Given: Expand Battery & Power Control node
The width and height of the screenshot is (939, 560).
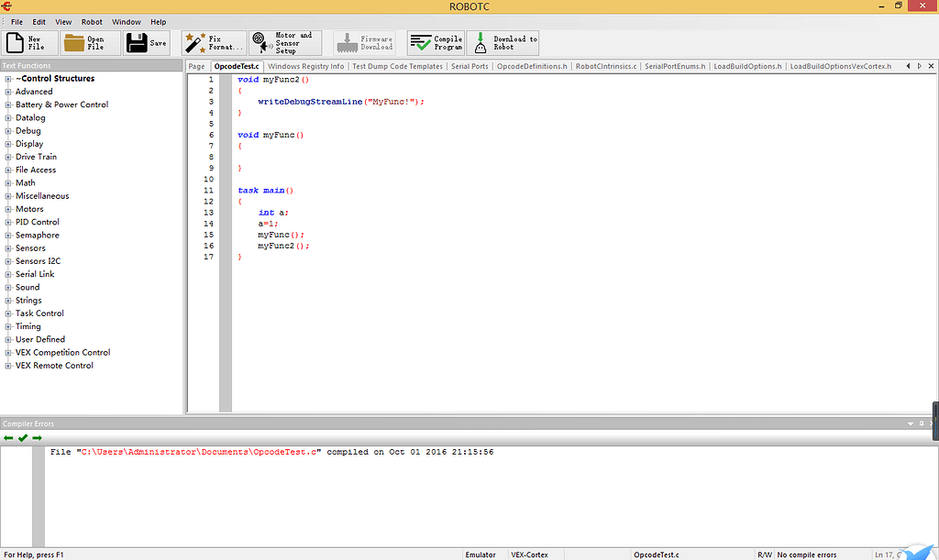Looking at the screenshot, I should click(x=8, y=104).
